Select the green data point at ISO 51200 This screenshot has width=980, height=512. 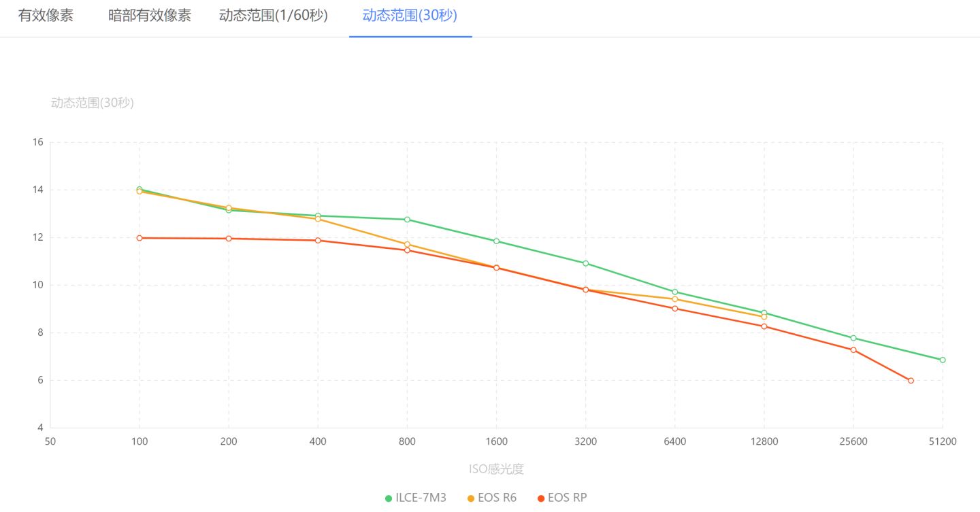click(x=943, y=359)
